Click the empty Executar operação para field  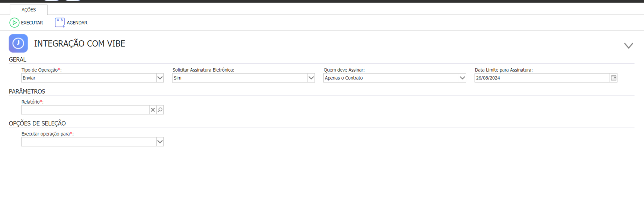(89, 142)
